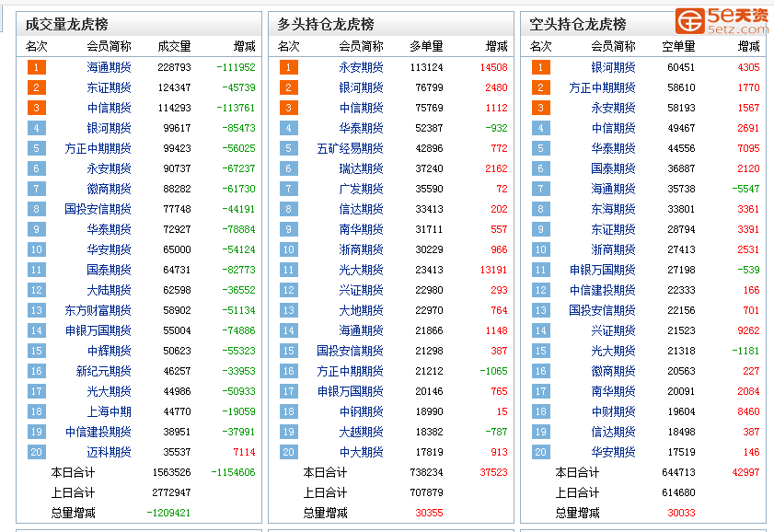Viewport: 774px width, 532px height.
Task: Open the 五矿经易期货 member link
Action: coord(350,148)
